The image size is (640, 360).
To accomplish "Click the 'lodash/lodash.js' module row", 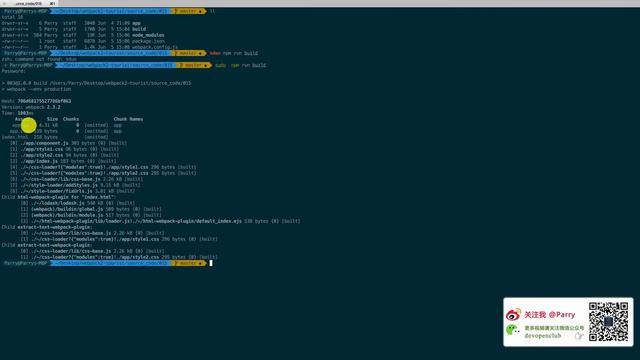I will (78, 203).
